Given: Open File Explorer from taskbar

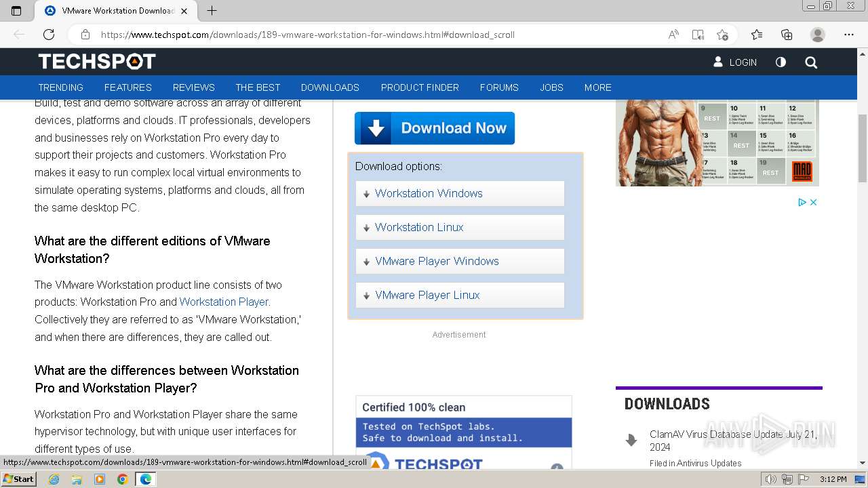Looking at the screenshot, I should pos(77,479).
